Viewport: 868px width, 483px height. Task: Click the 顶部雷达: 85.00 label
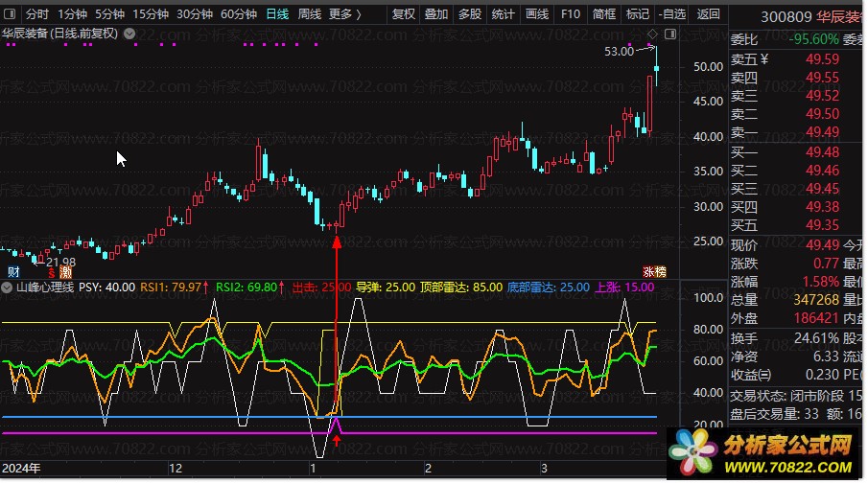[x=461, y=287]
